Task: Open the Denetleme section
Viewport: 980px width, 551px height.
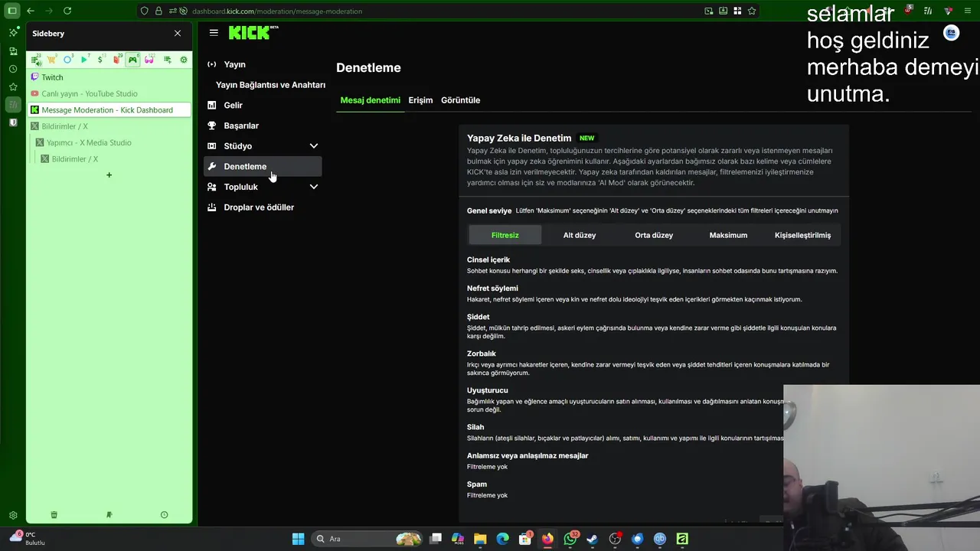Action: point(263,166)
